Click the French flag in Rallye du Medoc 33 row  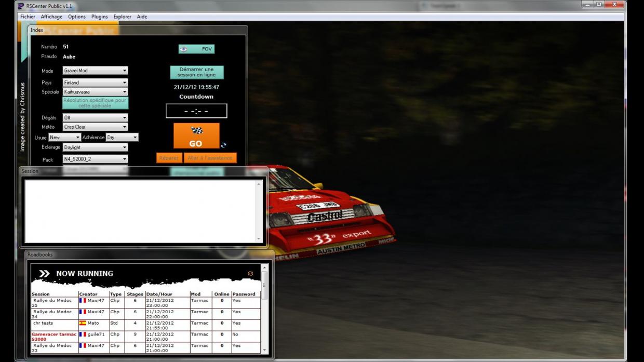[83, 345]
